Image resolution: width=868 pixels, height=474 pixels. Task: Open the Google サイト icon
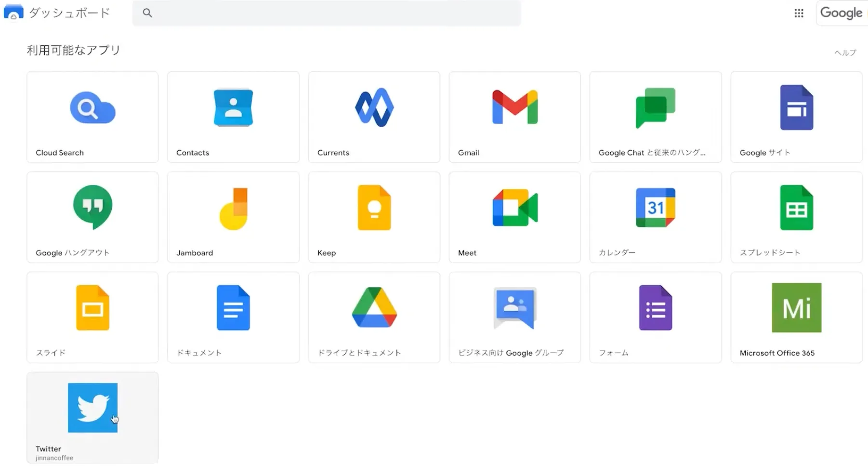point(797,107)
